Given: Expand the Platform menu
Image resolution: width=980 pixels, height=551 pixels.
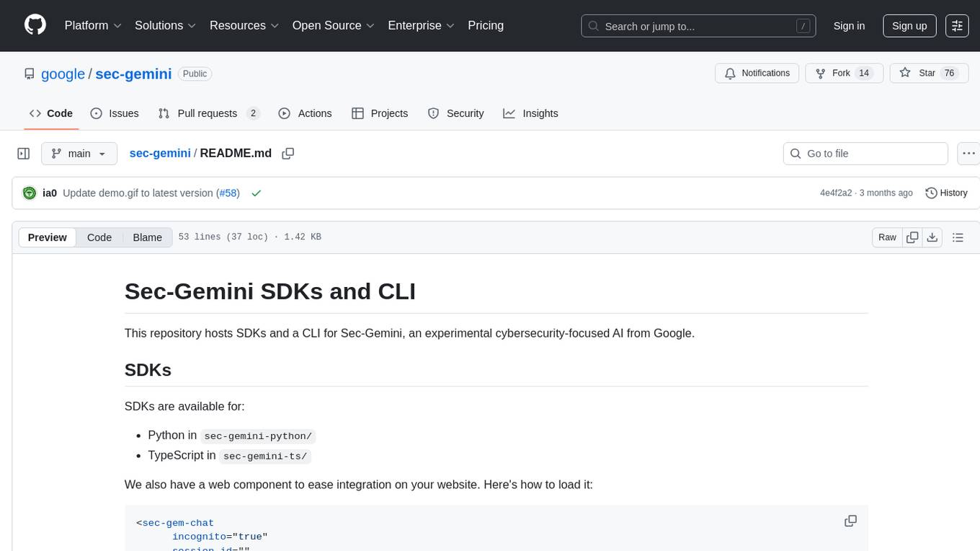Looking at the screenshot, I should point(93,25).
